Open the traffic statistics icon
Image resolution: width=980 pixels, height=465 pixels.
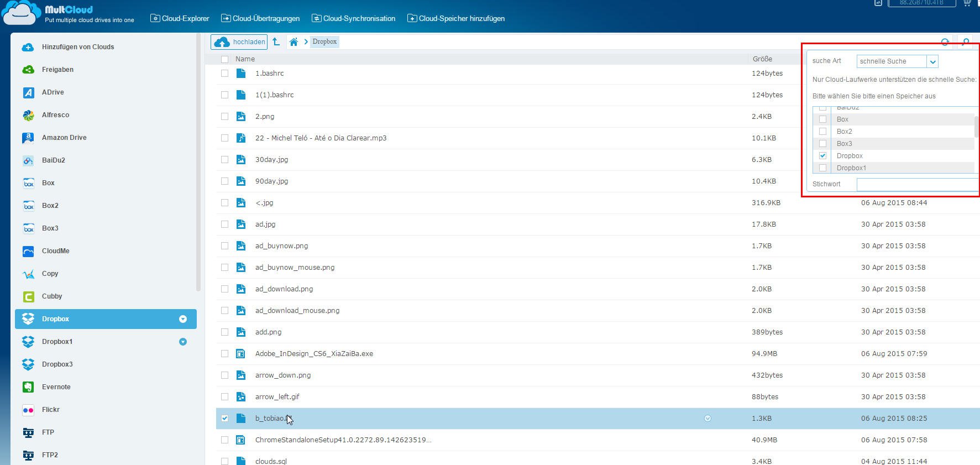click(x=878, y=3)
